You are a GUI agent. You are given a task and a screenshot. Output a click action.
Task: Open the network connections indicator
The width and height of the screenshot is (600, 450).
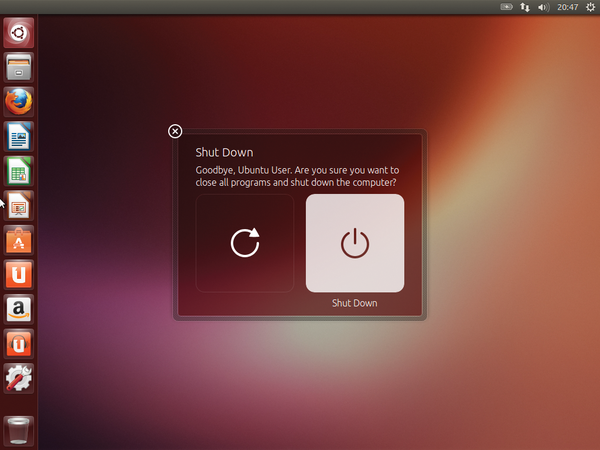tap(525, 7)
